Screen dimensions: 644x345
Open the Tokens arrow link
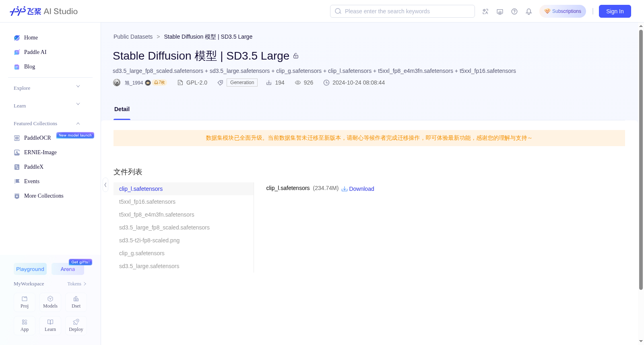pyautogui.click(x=85, y=284)
